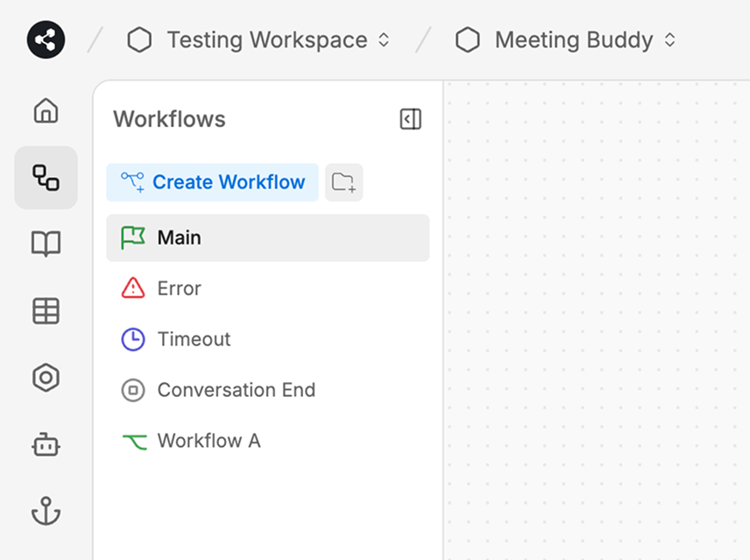750x560 pixels.
Task: Open the Error workflow
Action: 179,288
